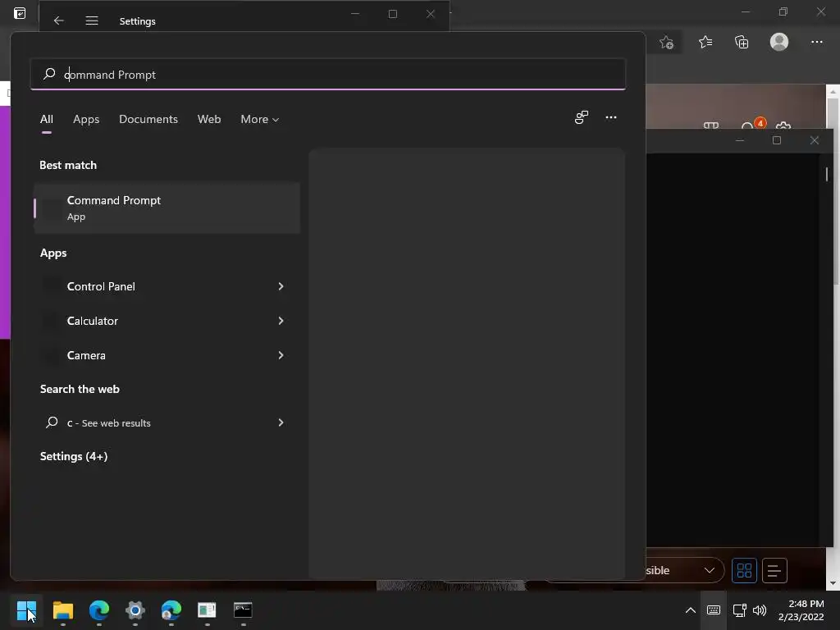Open File Explorer from the taskbar
Image resolution: width=840 pixels, height=630 pixels.
click(x=62, y=610)
